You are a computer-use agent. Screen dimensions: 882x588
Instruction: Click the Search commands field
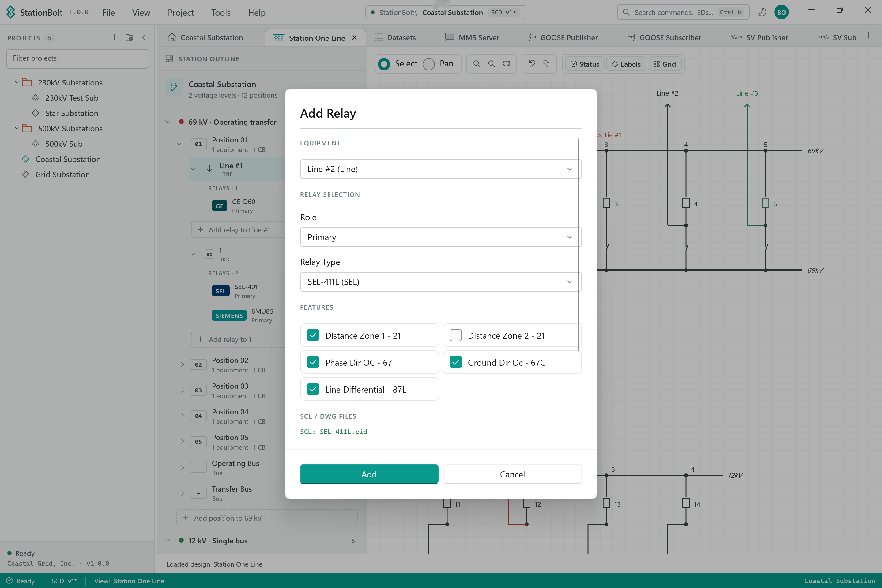tap(683, 12)
